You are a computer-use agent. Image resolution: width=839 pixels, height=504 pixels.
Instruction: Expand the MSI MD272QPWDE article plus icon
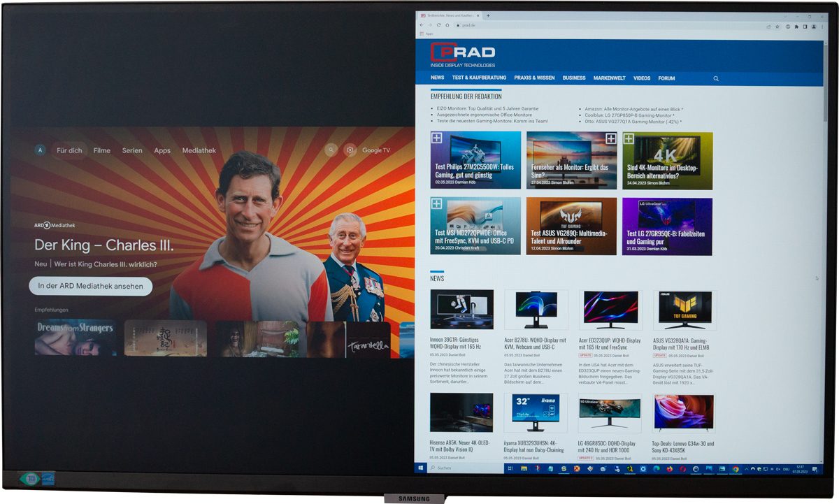pyautogui.click(x=437, y=203)
